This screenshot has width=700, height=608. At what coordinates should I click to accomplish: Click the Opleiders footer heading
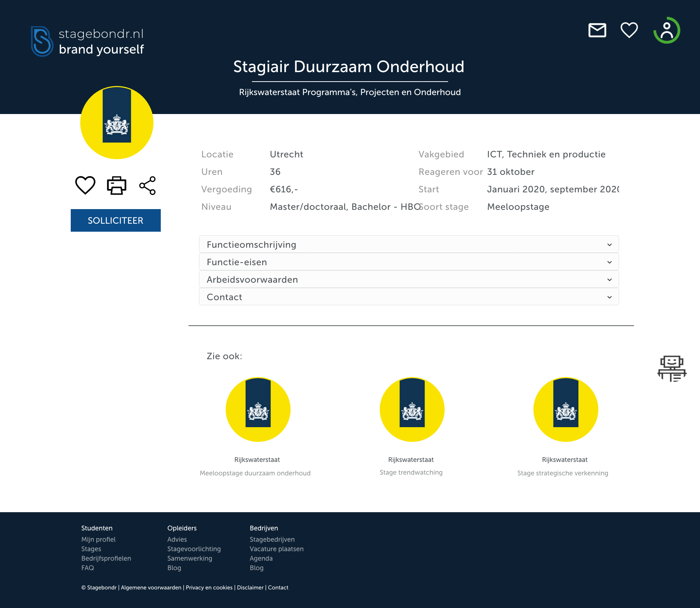click(x=182, y=528)
